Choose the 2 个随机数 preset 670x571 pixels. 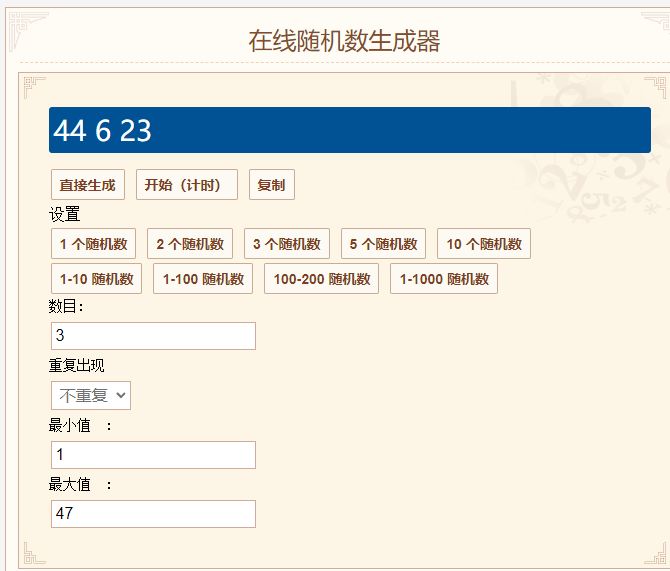click(x=190, y=244)
